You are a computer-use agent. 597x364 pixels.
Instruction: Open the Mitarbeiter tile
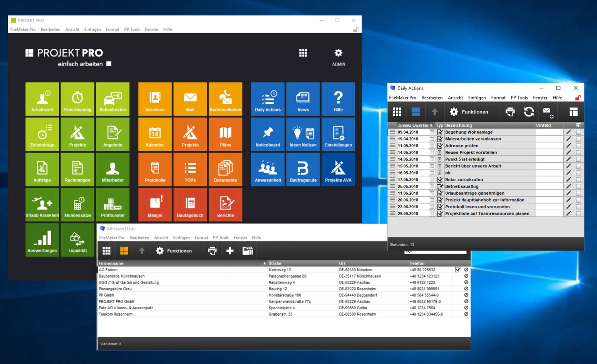click(x=113, y=170)
